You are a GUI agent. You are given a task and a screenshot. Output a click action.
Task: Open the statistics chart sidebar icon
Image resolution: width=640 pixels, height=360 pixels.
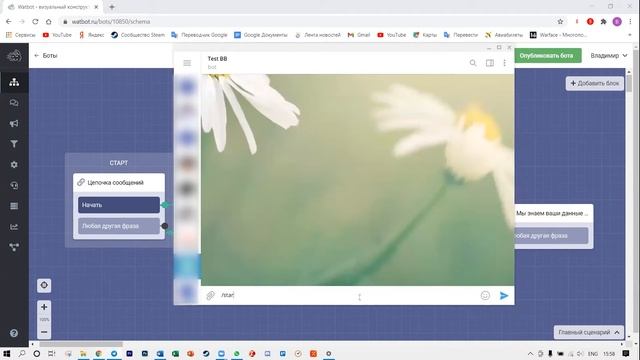[14, 227]
